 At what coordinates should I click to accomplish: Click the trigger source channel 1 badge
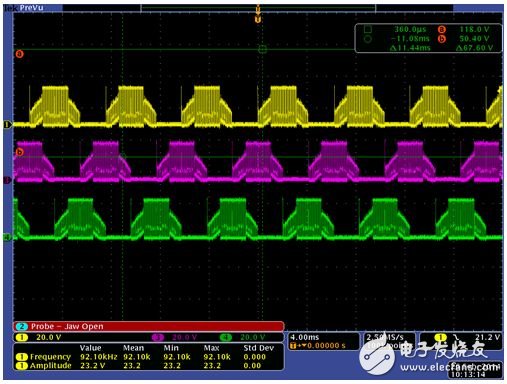click(x=440, y=337)
